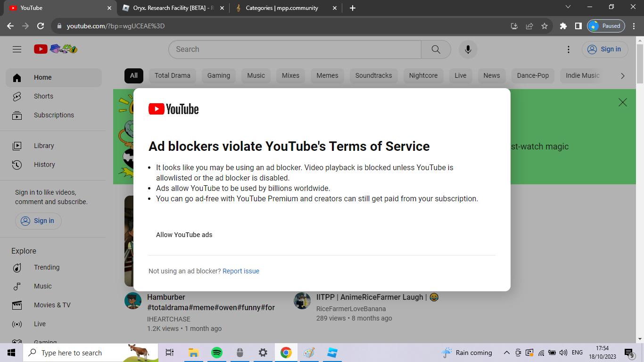644x362 pixels.
Task: Open the notification center icon
Action: [x=629, y=353]
